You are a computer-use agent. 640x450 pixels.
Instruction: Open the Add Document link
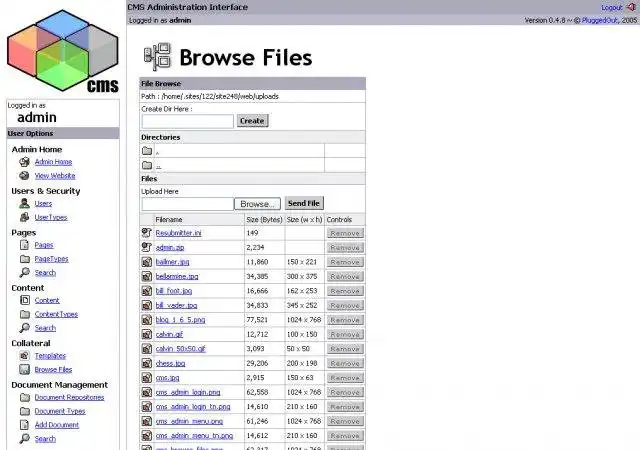tap(56, 425)
